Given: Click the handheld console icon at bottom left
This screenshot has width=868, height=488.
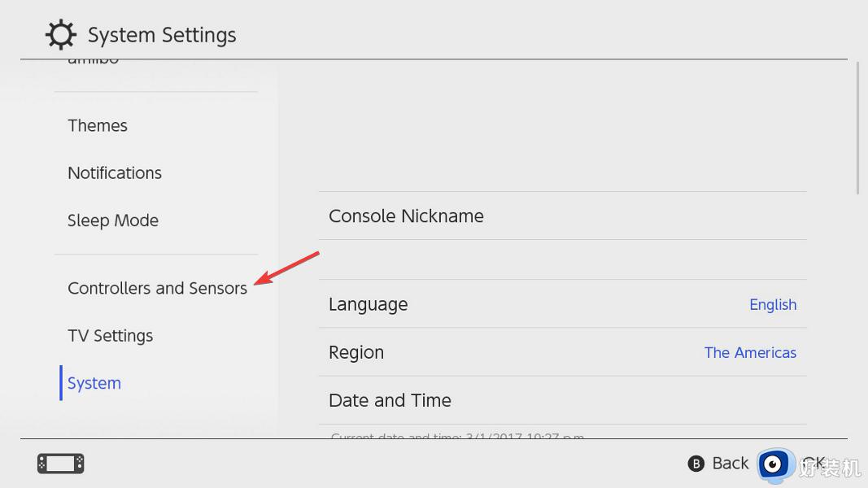Looking at the screenshot, I should pos(61,464).
